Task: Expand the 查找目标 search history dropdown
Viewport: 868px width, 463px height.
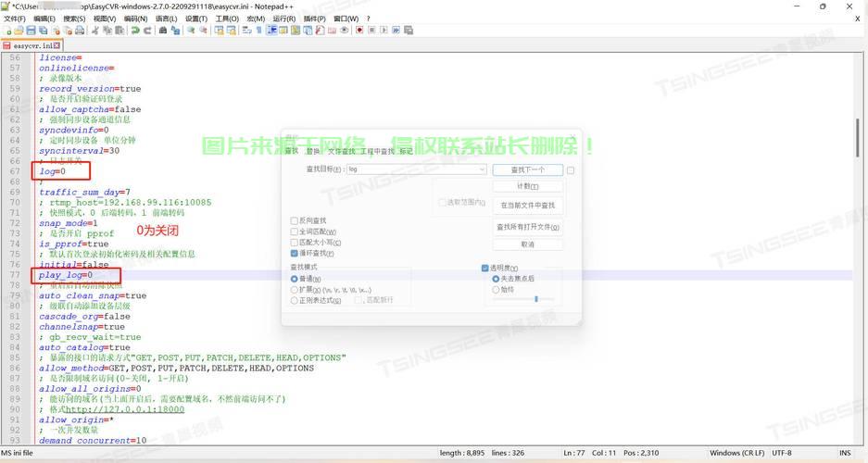Action: 482,169
